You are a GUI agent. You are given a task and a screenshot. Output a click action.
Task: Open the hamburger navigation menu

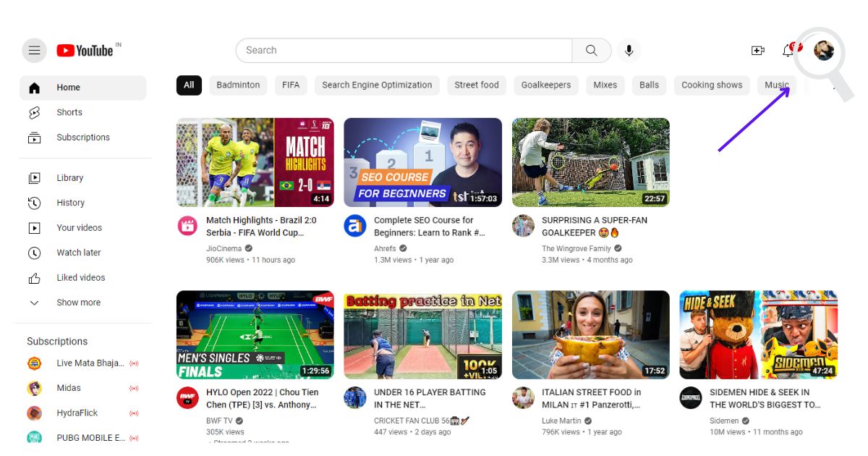click(34, 50)
